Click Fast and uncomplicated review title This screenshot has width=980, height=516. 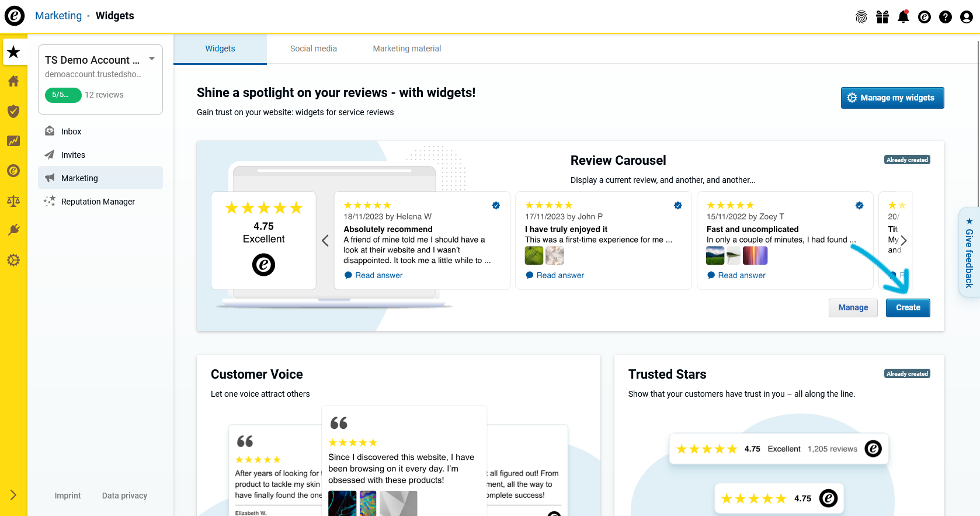[752, 229]
